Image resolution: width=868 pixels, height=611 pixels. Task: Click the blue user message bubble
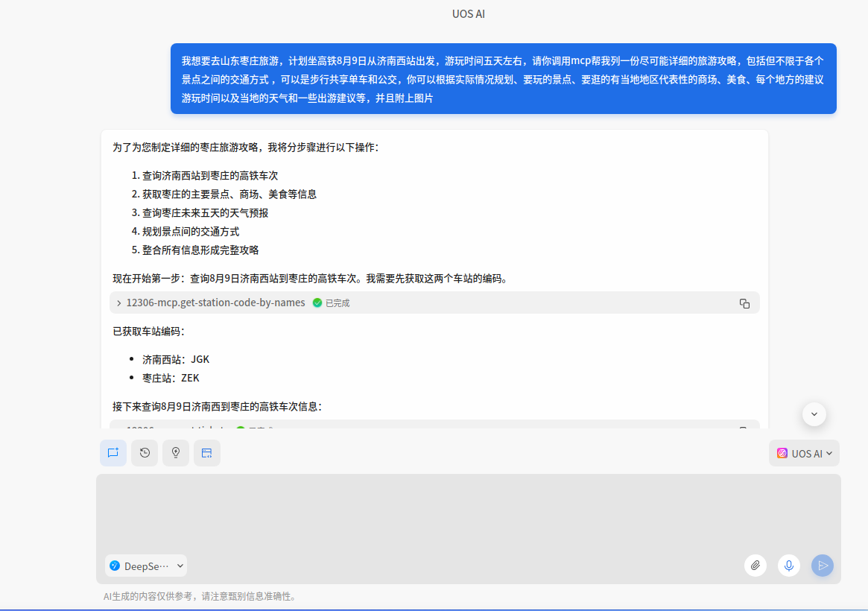click(503, 78)
